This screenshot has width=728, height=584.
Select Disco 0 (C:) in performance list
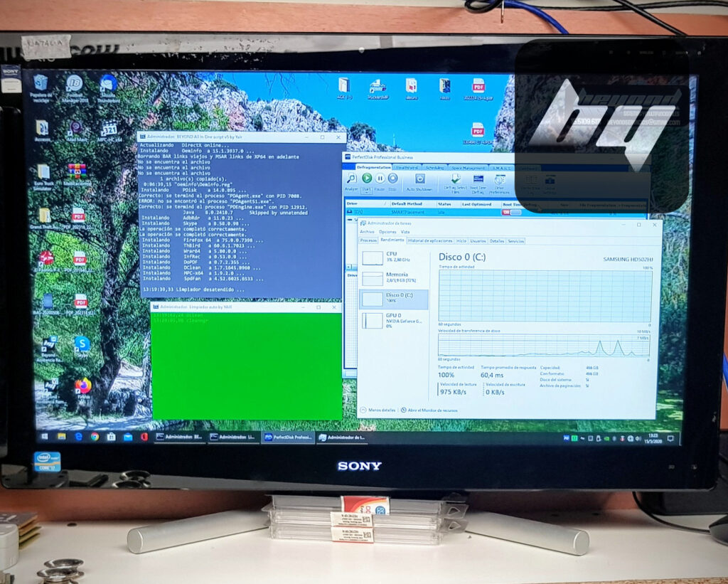pyautogui.click(x=394, y=299)
